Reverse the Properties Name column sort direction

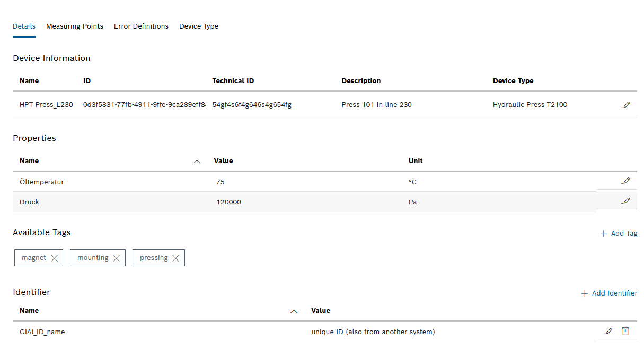click(197, 161)
